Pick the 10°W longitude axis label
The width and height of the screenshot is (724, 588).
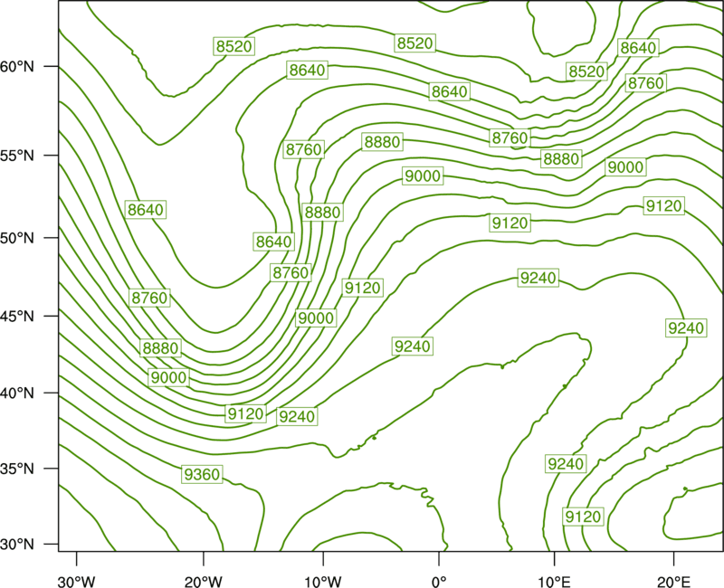pyautogui.click(x=322, y=582)
